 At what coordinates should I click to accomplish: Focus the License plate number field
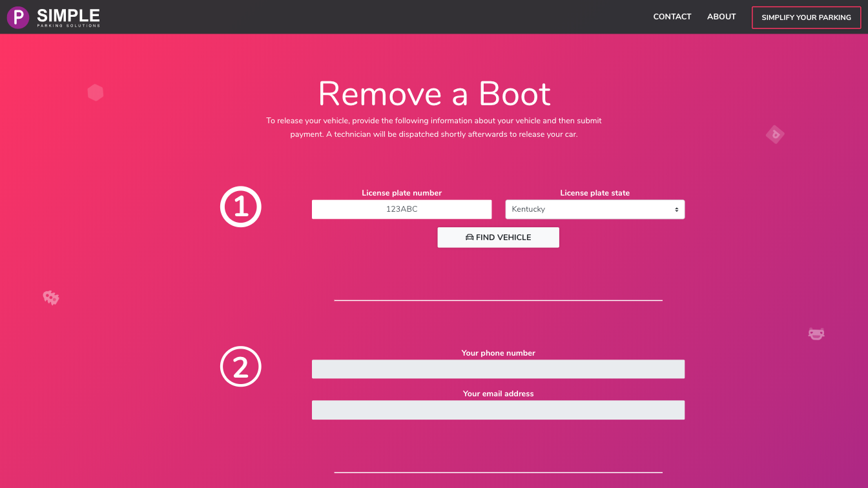pos(402,209)
